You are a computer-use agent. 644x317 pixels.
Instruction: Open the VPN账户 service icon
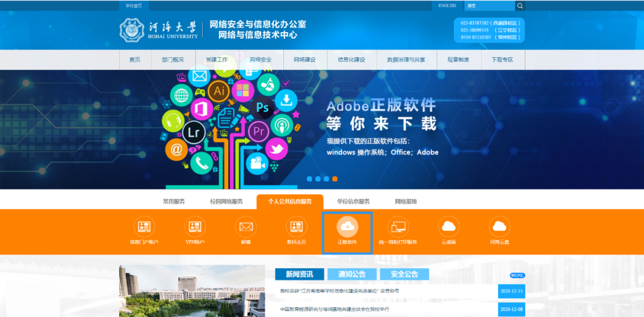[195, 226]
